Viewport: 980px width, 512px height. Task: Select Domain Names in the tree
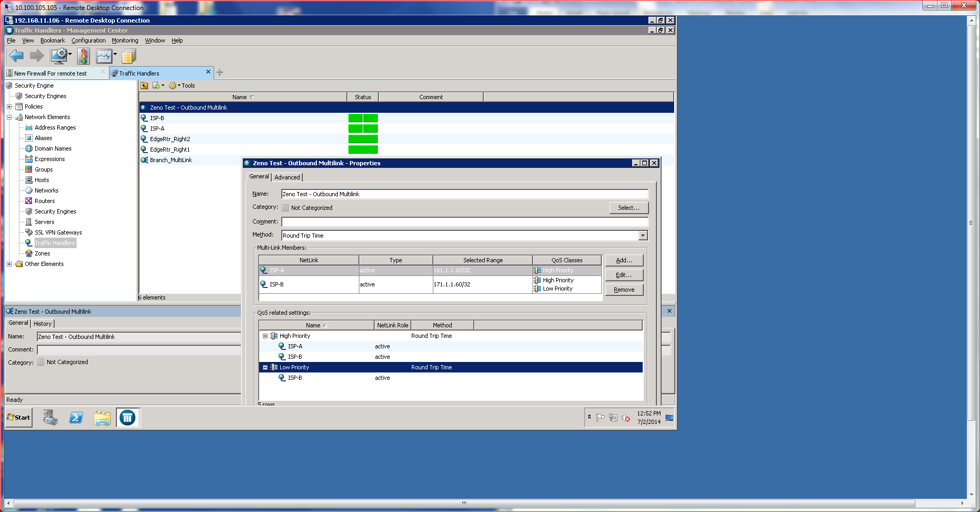53,148
